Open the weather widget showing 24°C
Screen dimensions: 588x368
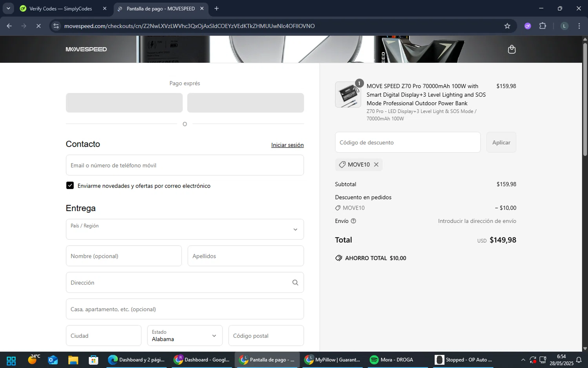point(34,359)
